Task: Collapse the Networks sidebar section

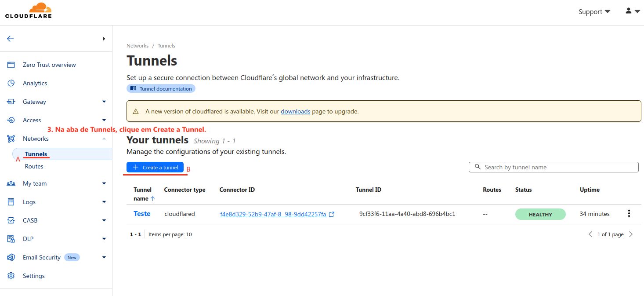Action: tap(104, 139)
